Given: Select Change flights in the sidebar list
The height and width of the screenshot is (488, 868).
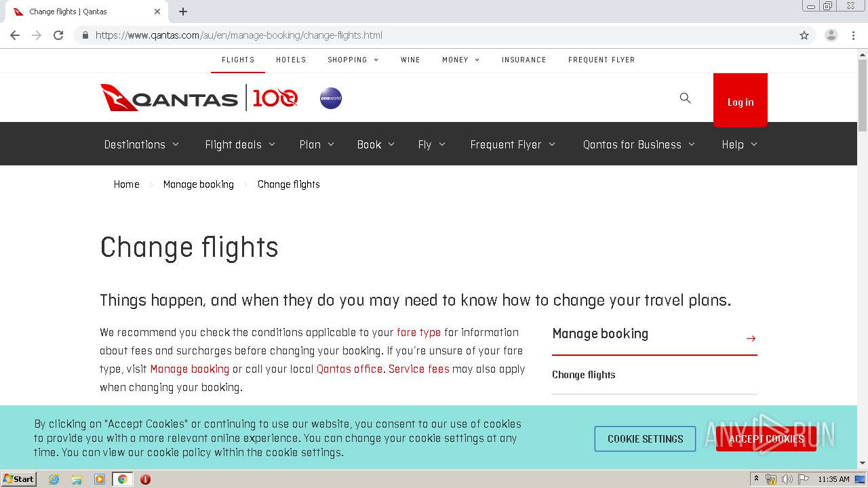Looking at the screenshot, I should [584, 375].
